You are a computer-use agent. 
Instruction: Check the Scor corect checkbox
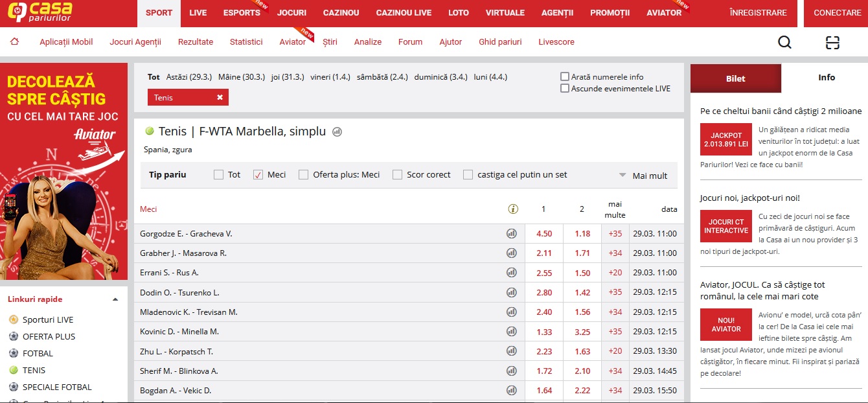click(x=397, y=174)
